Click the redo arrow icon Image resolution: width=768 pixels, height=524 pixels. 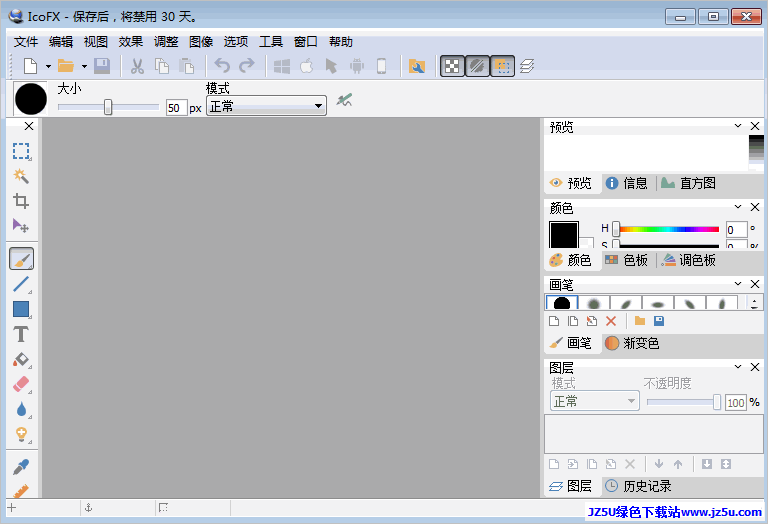click(x=247, y=66)
